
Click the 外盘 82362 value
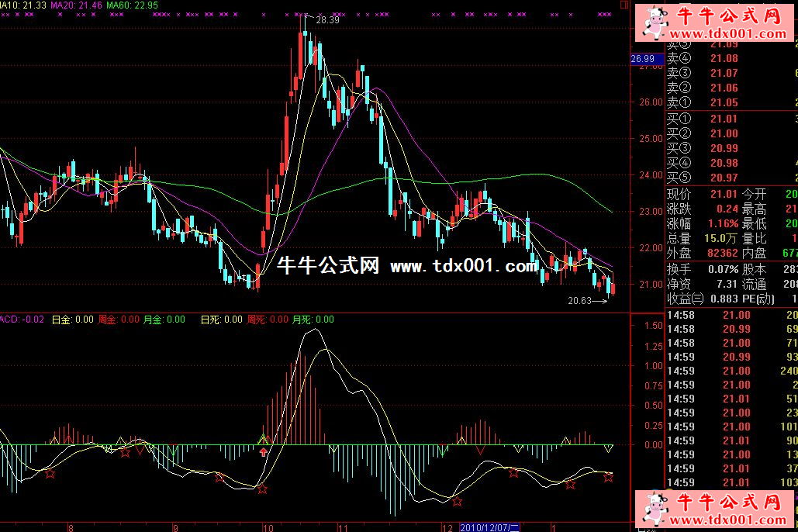click(x=723, y=254)
